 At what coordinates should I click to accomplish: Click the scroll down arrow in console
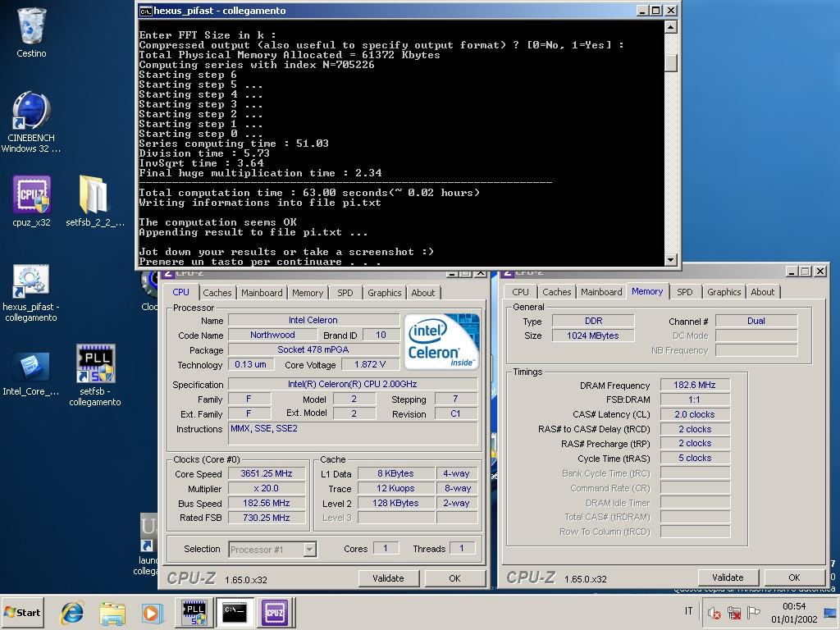pos(671,260)
